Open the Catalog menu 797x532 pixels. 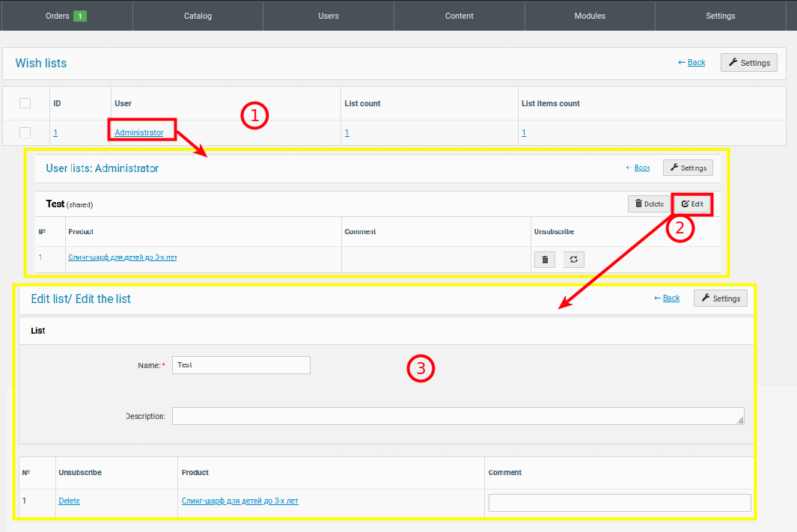[x=198, y=16]
